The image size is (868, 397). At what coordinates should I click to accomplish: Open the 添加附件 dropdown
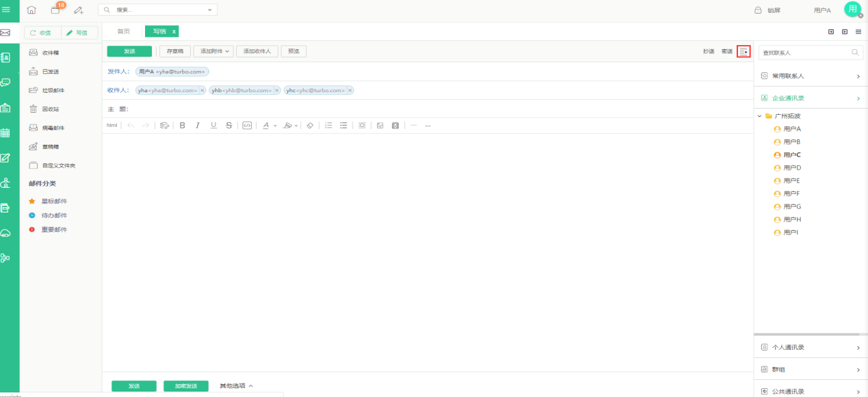213,51
